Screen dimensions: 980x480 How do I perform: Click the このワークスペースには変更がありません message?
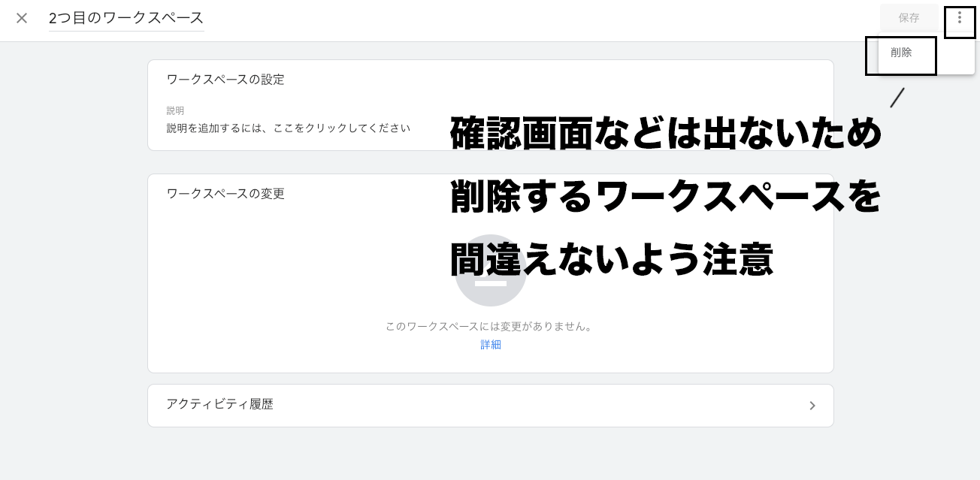(x=489, y=327)
